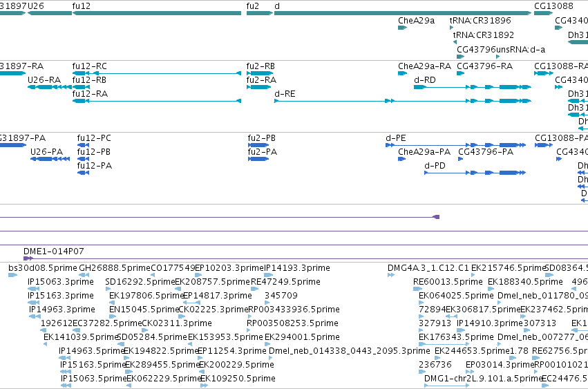Click the 72894 EST label

tap(433, 310)
